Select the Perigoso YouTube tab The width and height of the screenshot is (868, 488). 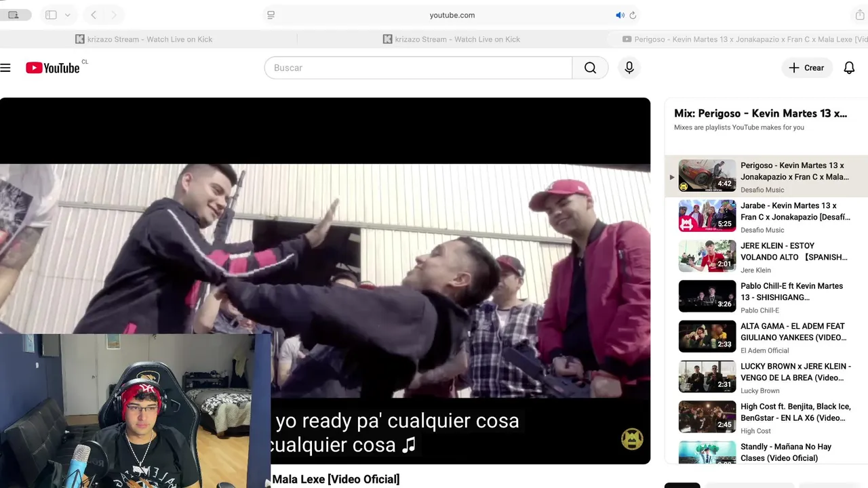[744, 39]
